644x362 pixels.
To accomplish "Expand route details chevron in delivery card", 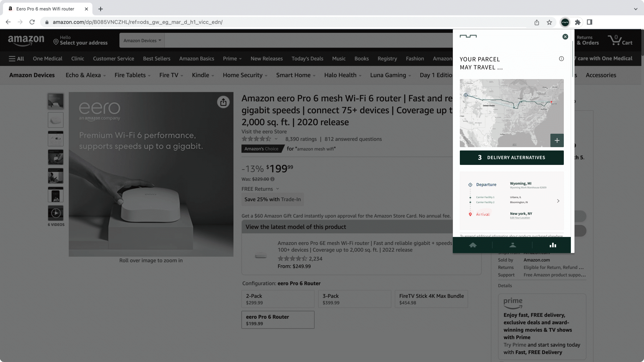I will 558,201.
